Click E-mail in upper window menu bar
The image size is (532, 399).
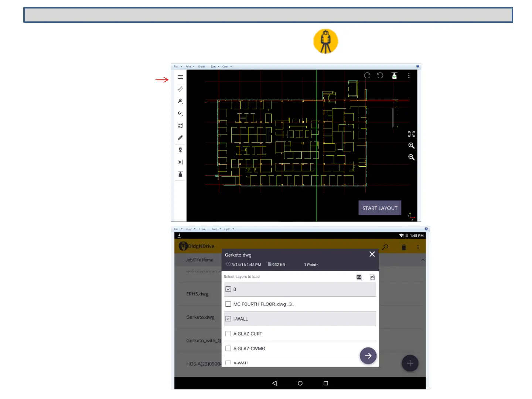[x=202, y=66]
